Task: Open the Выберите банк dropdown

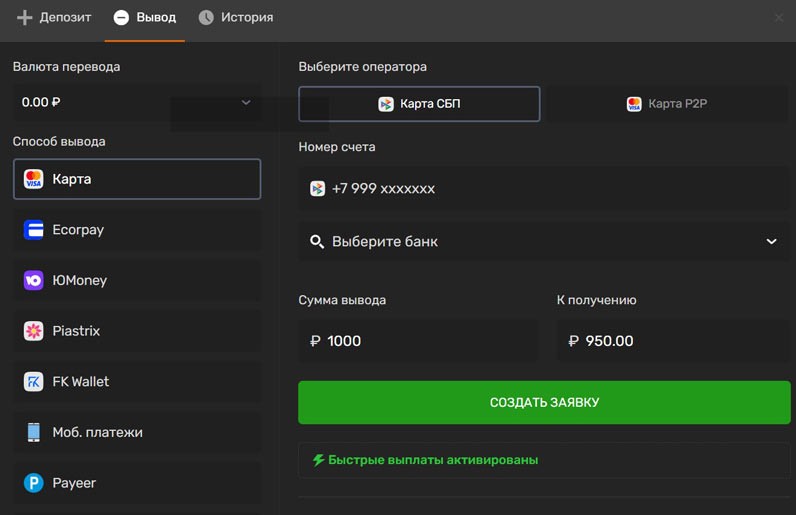Action: 544,242
